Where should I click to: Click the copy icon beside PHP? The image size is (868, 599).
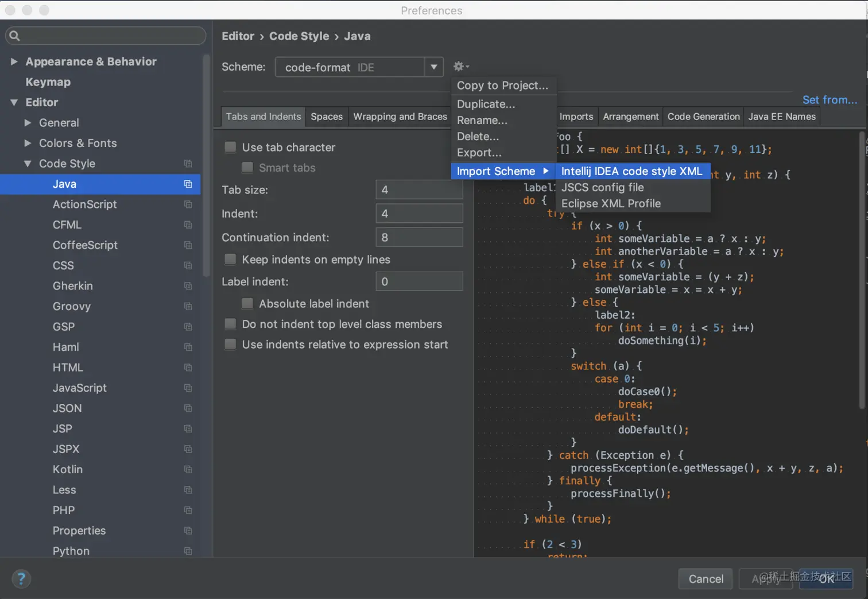[x=188, y=510]
